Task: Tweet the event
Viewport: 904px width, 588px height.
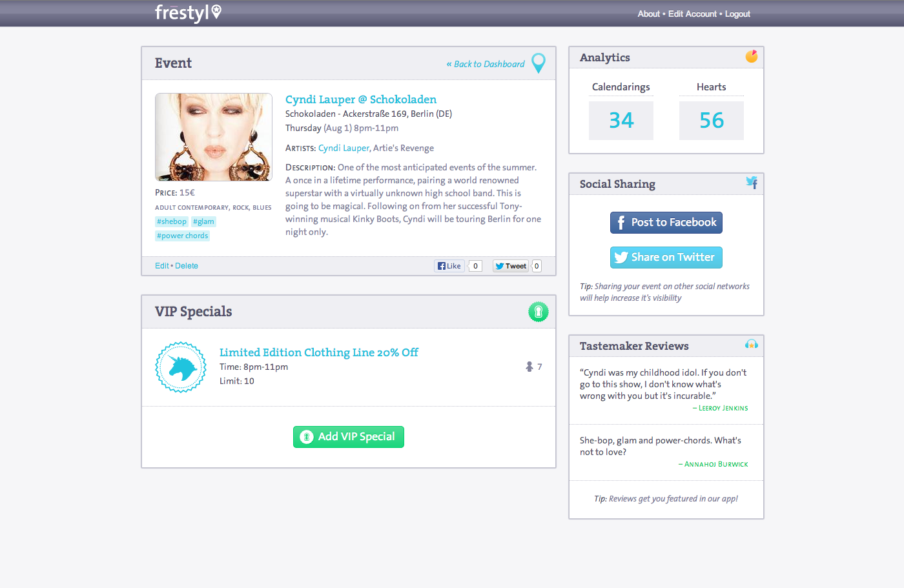Action: (x=511, y=266)
